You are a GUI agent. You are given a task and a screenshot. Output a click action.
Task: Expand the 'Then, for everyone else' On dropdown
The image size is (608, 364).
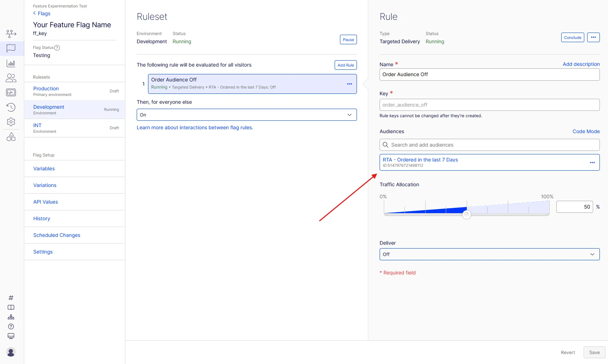click(246, 115)
